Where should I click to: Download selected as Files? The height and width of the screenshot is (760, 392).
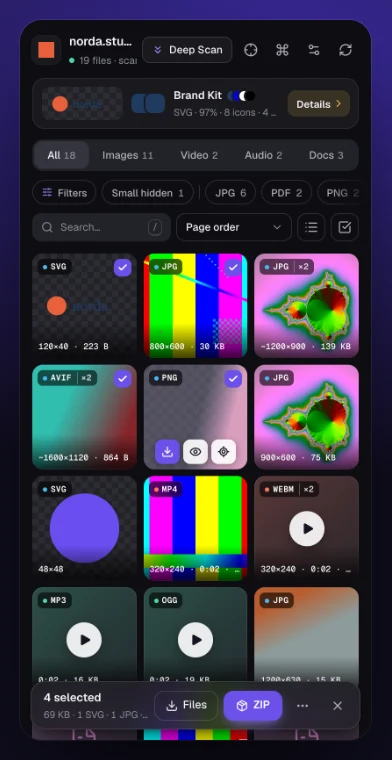click(186, 705)
